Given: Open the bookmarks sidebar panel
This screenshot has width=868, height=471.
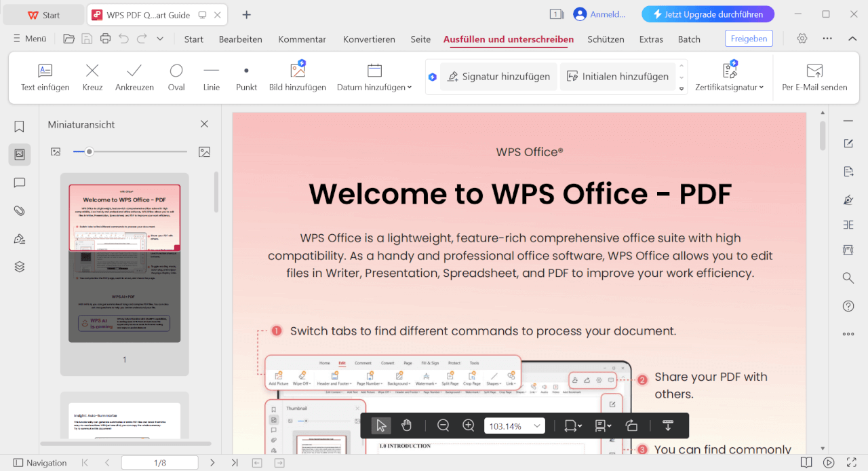Looking at the screenshot, I should pyautogui.click(x=20, y=127).
